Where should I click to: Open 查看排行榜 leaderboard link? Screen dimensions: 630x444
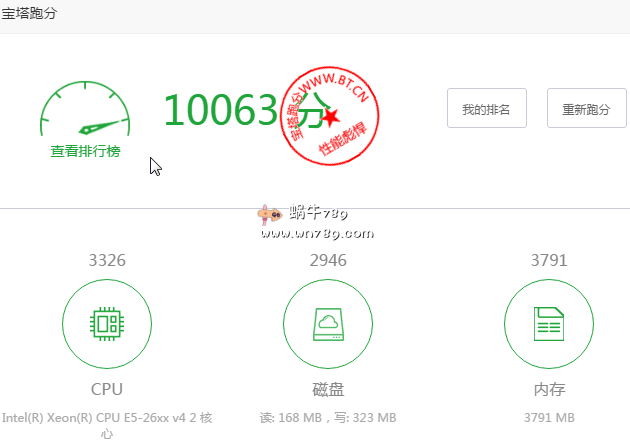pos(85,151)
